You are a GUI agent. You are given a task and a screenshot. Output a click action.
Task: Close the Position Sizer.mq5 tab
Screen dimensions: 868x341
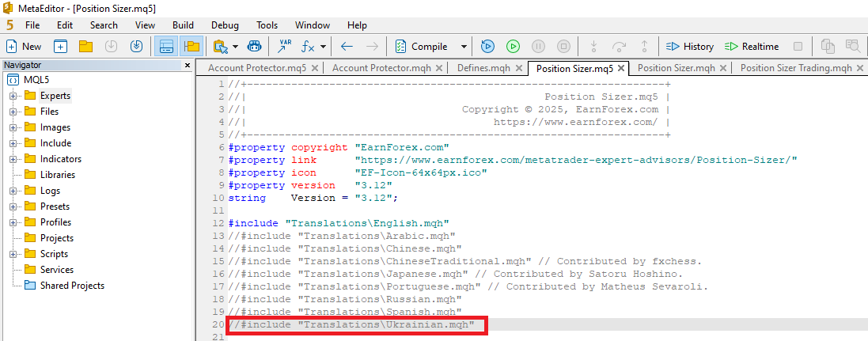coord(621,68)
